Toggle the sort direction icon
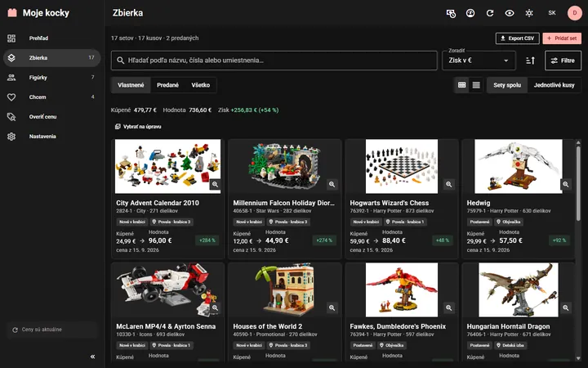 click(x=530, y=61)
